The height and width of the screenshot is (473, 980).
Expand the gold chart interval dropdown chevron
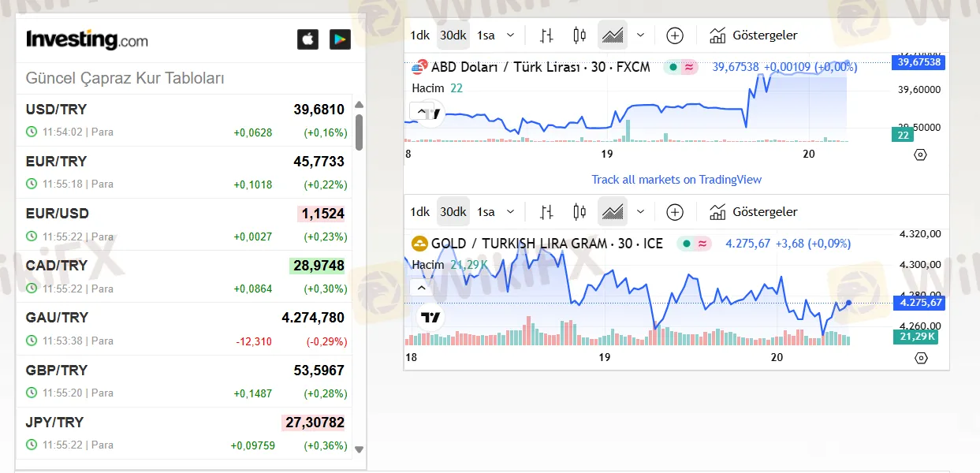coord(510,211)
